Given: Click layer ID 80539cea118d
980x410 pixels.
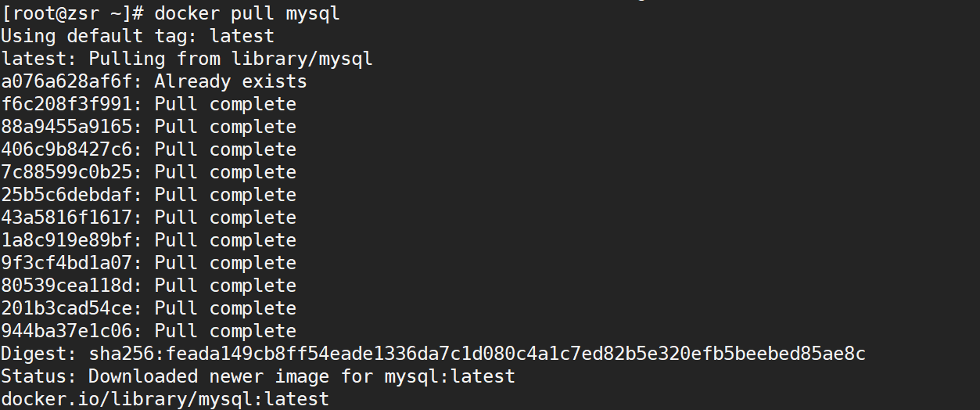Looking at the screenshot, I should pos(66,286).
